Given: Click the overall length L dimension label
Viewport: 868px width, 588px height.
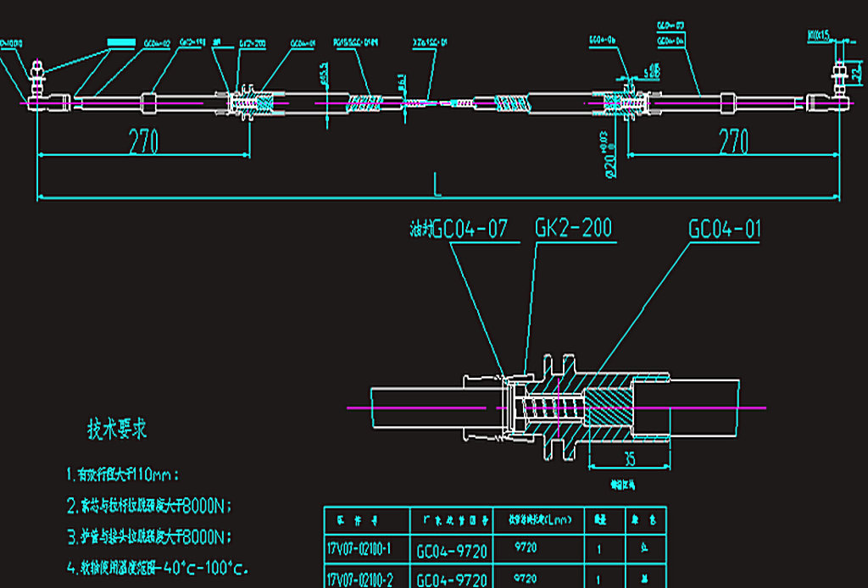Looking at the screenshot, I should [x=437, y=186].
